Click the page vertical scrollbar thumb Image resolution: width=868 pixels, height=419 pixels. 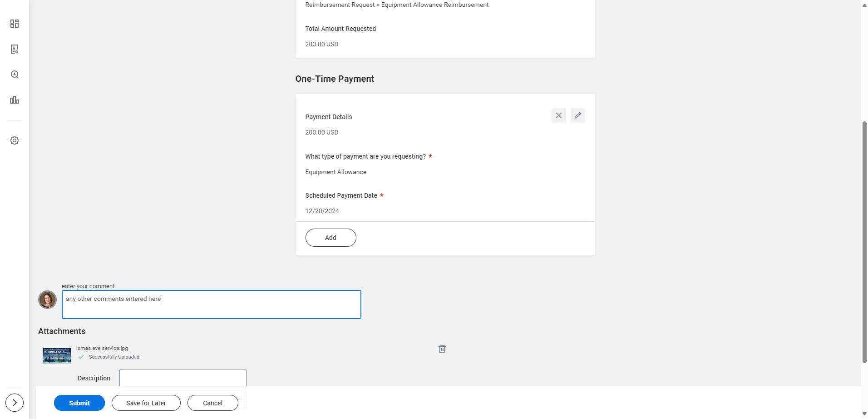(x=864, y=242)
